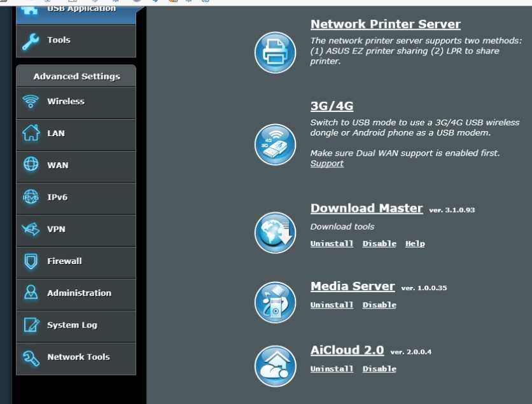Click the 3G/4G USB dongle icon
532x404 pixels.
(275, 144)
